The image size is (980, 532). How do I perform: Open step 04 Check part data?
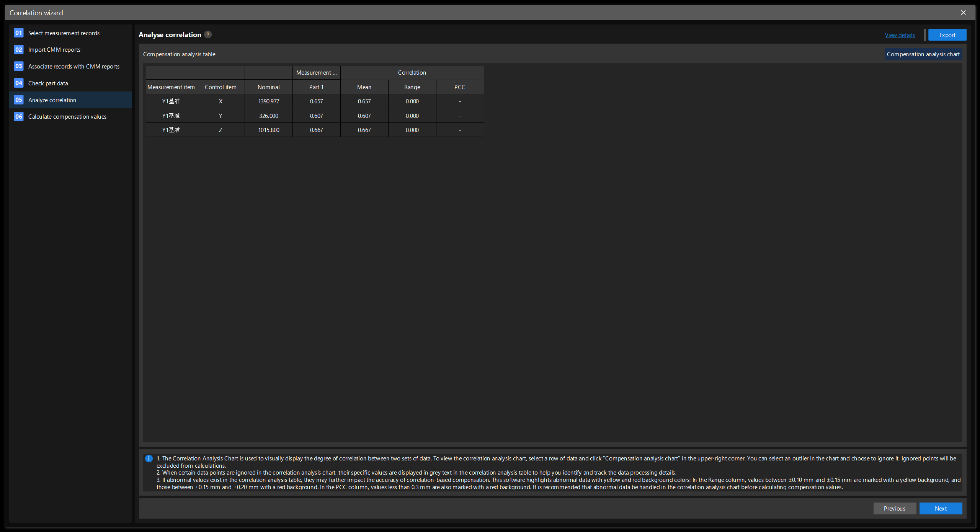click(x=49, y=83)
